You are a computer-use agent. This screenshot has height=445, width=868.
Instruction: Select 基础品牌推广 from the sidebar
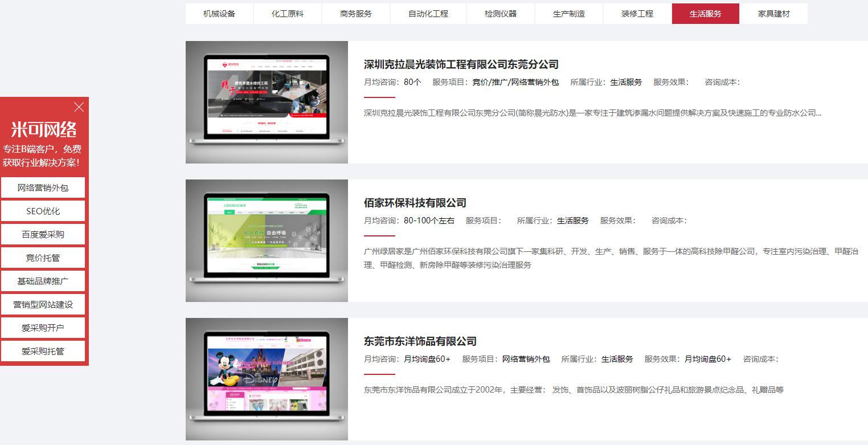(43, 280)
